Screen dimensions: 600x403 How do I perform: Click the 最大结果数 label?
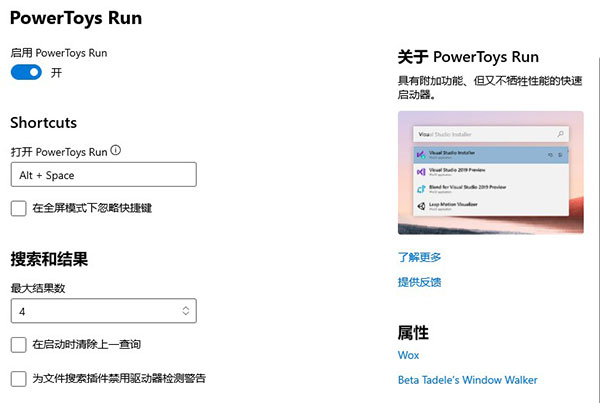tap(38, 288)
